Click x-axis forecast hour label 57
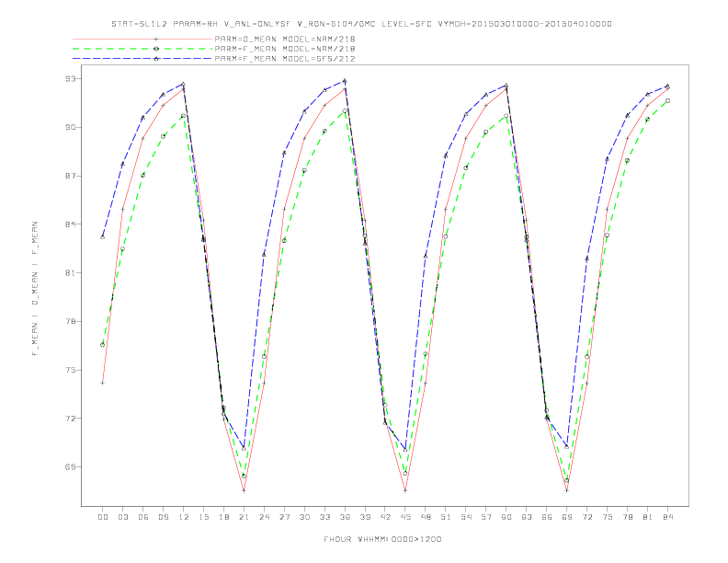This screenshot has height=563, width=728. [x=486, y=517]
